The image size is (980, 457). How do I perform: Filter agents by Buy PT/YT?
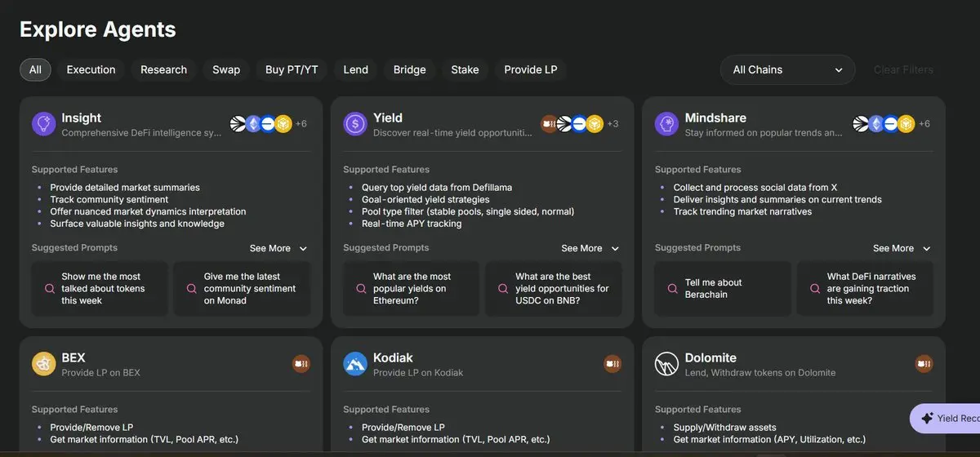(292, 70)
